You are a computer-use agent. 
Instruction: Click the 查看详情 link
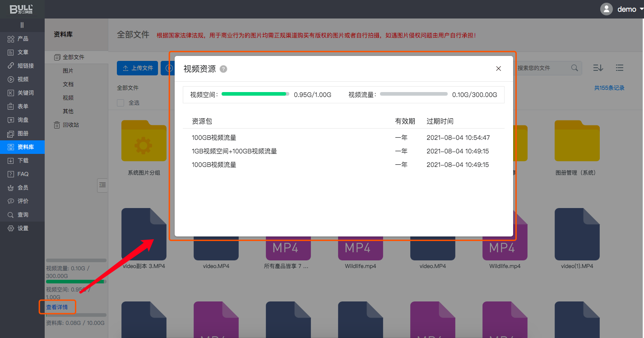pyautogui.click(x=57, y=307)
